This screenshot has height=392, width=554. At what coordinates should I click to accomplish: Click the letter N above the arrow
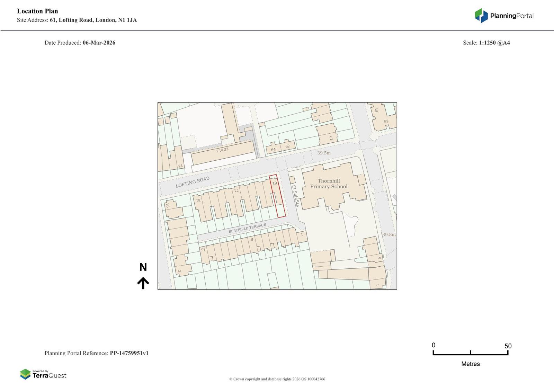(143, 267)
